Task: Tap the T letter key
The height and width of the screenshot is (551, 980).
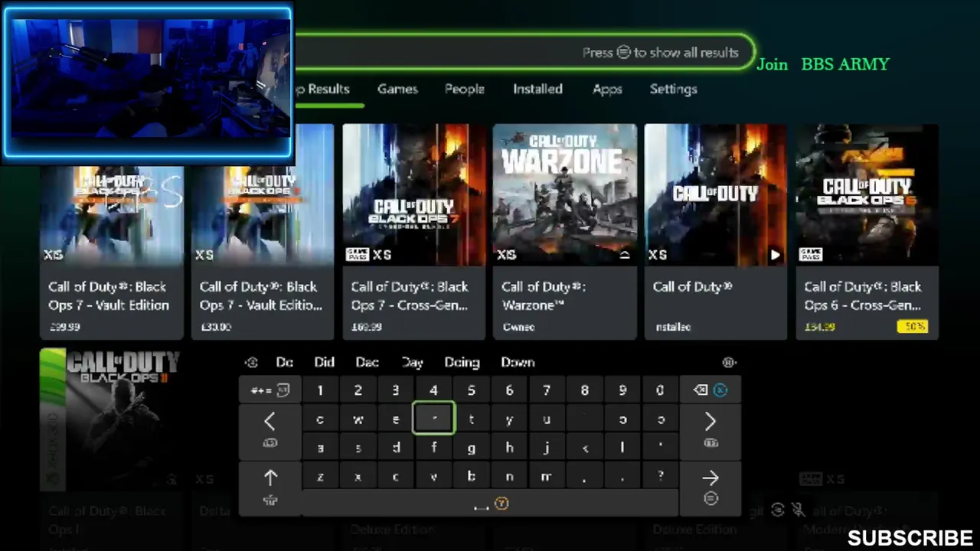Action: click(471, 419)
